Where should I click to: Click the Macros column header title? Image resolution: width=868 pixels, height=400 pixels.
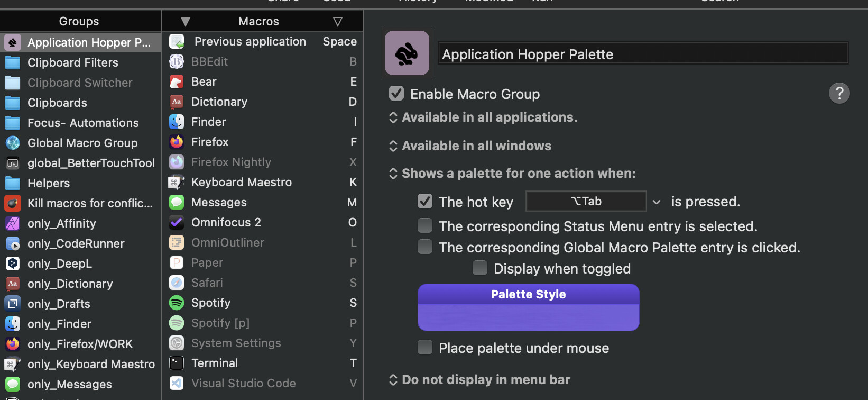[x=258, y=21]
